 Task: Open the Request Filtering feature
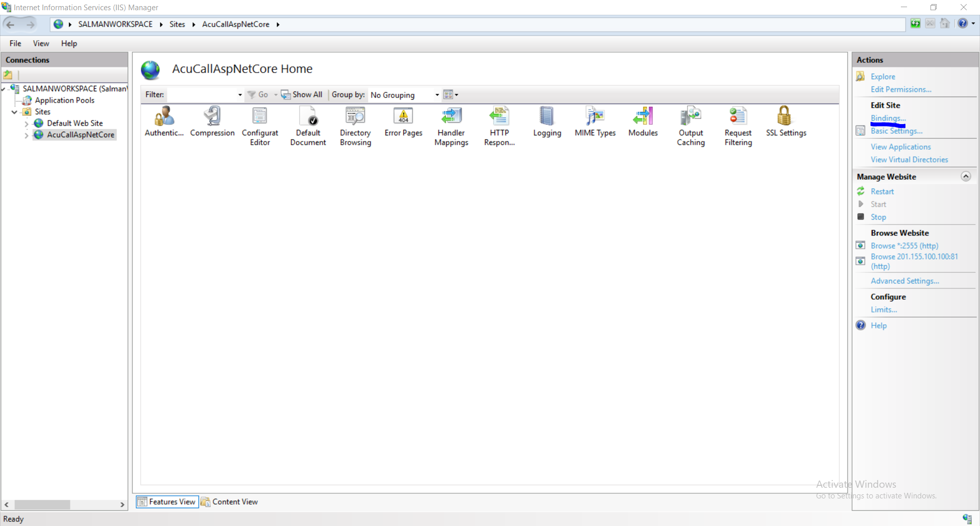click(738, 116)
